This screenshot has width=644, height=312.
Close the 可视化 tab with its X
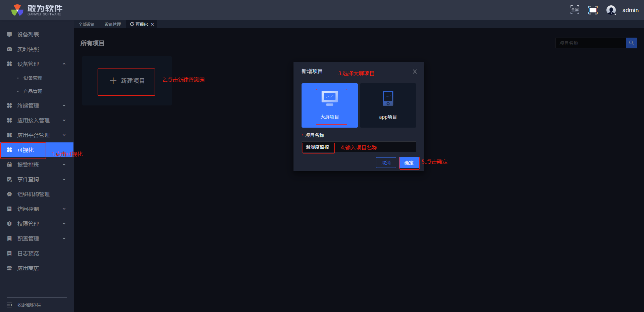[x=152, y=24]
